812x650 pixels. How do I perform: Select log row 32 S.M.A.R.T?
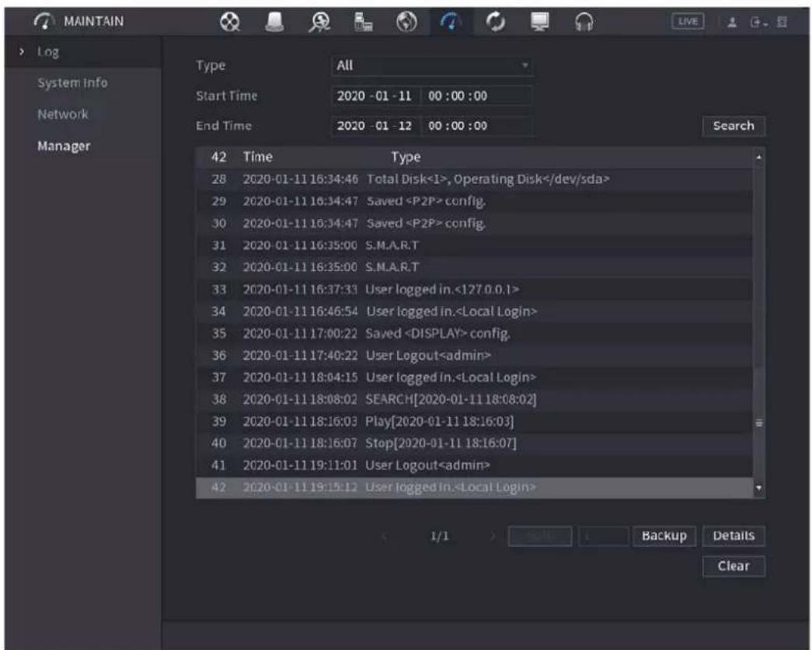pos(474,267)
